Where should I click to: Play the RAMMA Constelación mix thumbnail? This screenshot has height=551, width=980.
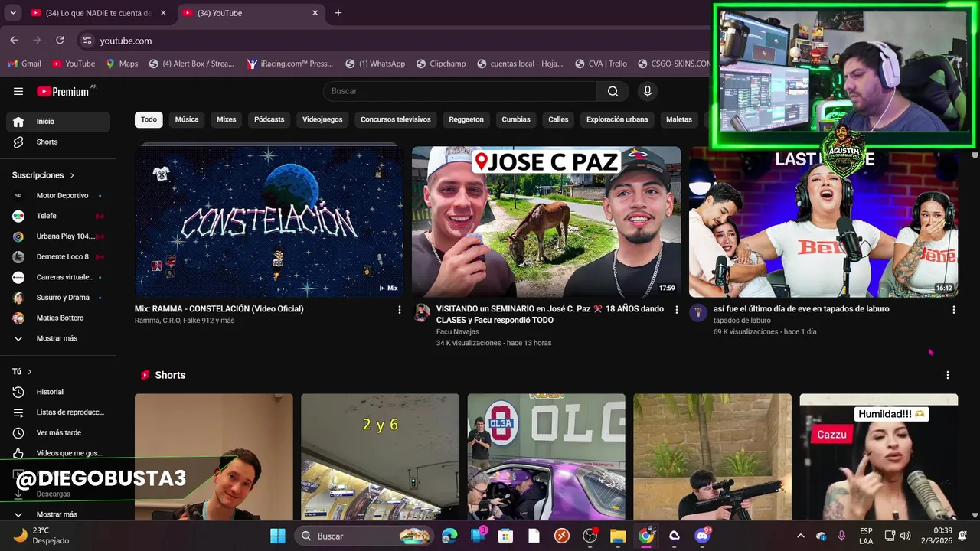coord(269,222)
